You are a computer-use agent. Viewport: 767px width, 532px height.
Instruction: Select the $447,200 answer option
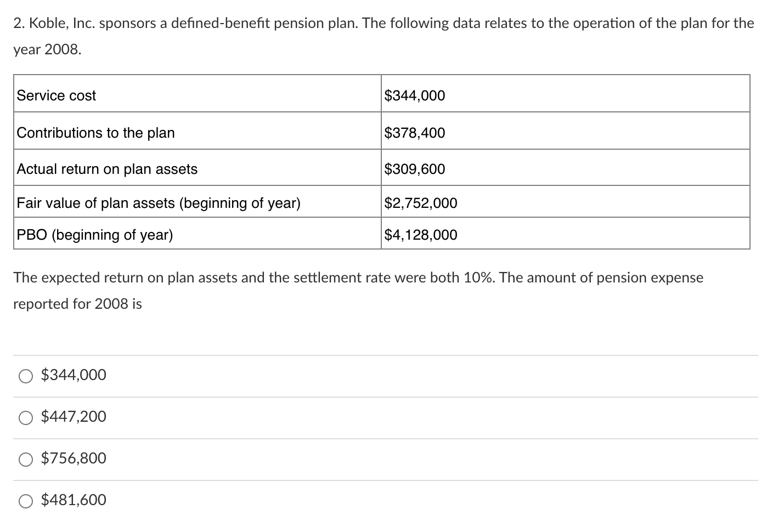tap(25, 417)
